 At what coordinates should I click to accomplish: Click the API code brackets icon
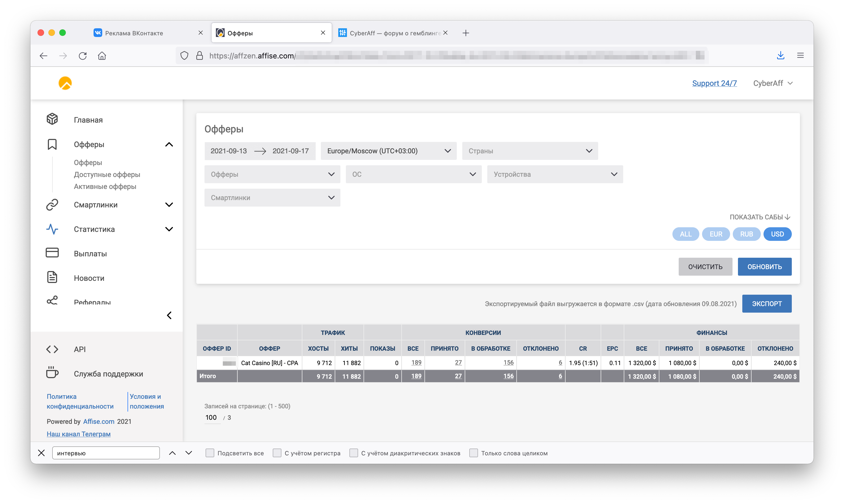click(x=52, y=349)
